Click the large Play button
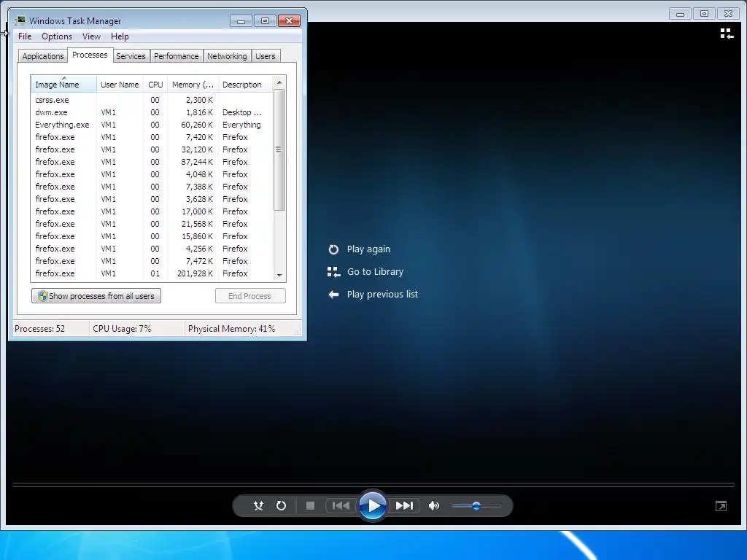747x560 pixels. 373,506
